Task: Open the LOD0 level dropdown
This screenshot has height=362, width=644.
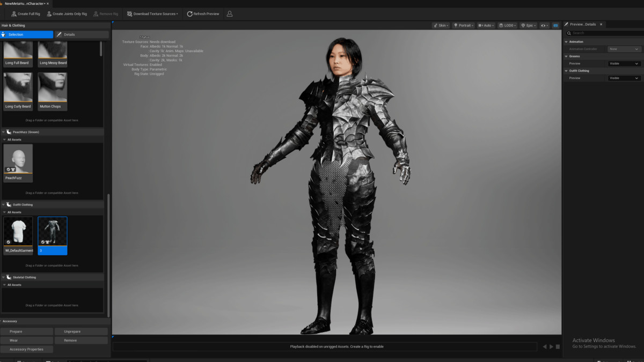Action: pyautogui.click(x=507, y=25)
